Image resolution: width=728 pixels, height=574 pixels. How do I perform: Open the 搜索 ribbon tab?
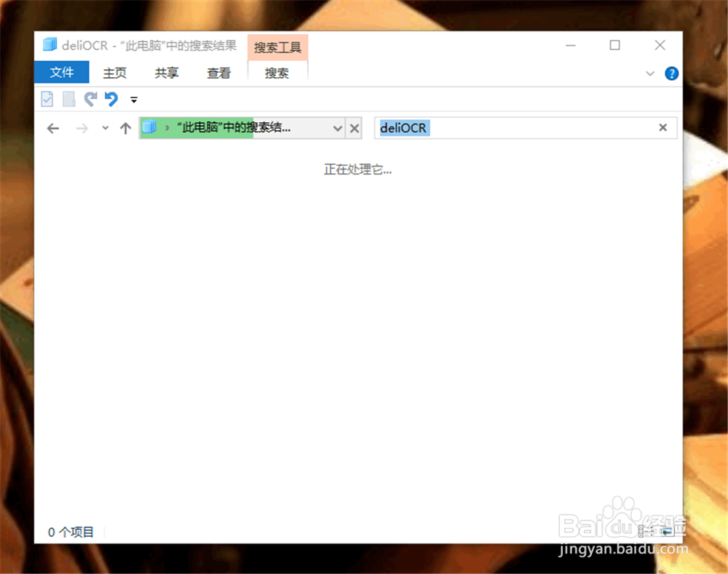(277, 73)
